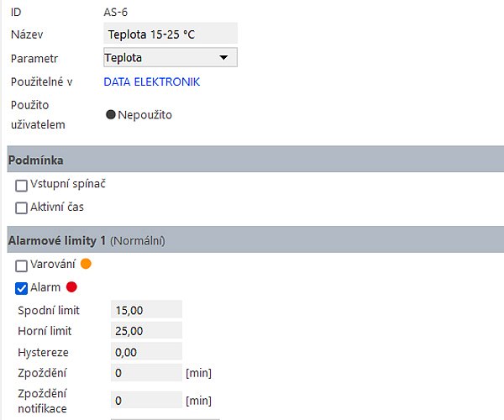Click the orange Varování indicator dot
The image size is (504, 420).
click(85, 264)
